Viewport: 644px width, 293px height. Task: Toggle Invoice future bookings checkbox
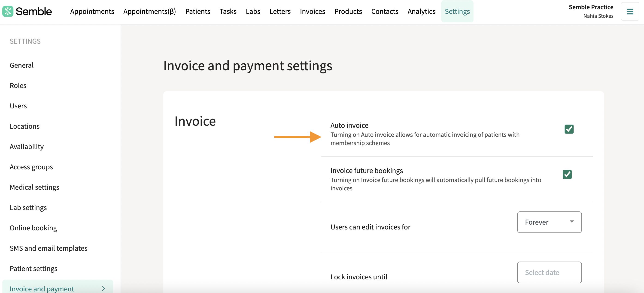pos(567,174)
